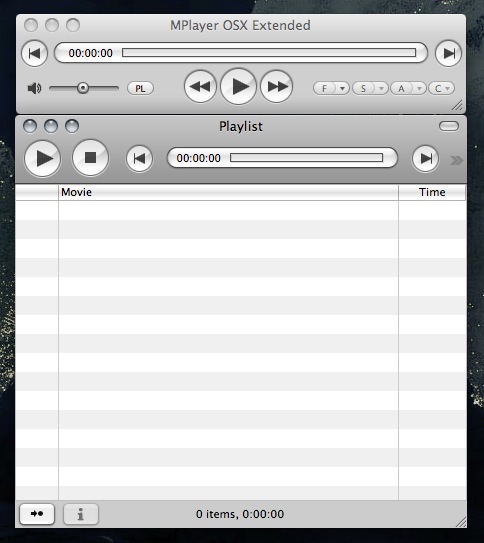Toggle playlist mode arrow-dot button
The width and height of the screenshot is (484, 543).
[x=37, y=514]
